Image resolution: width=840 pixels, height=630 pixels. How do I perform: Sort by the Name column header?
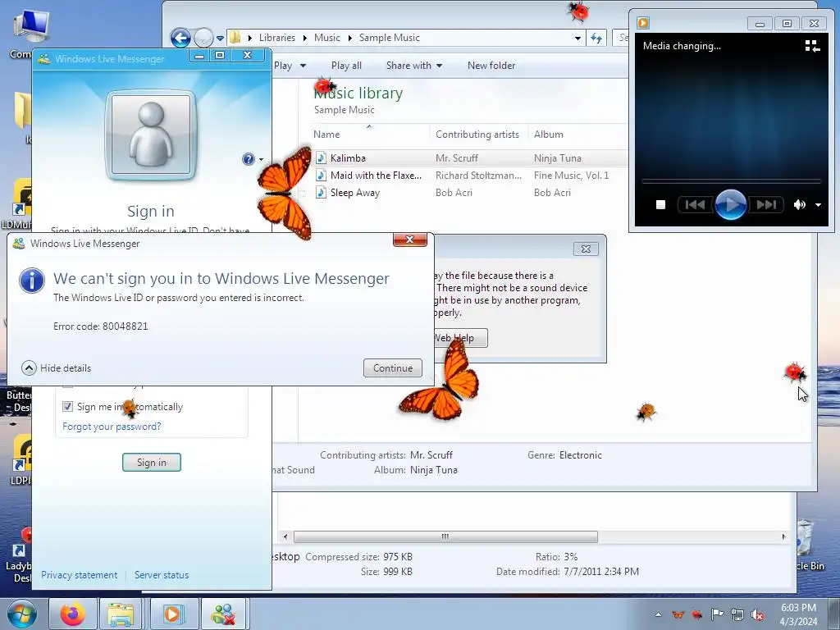pos(326,135)
